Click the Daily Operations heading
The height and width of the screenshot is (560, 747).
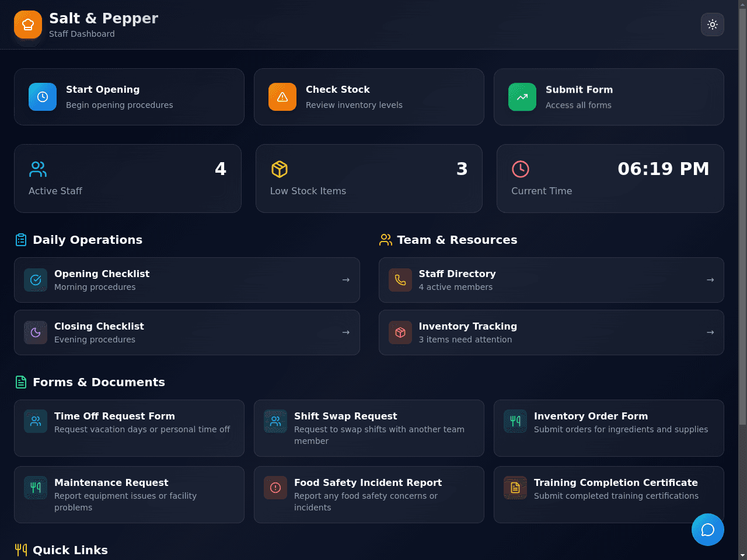tap(88, 240)
